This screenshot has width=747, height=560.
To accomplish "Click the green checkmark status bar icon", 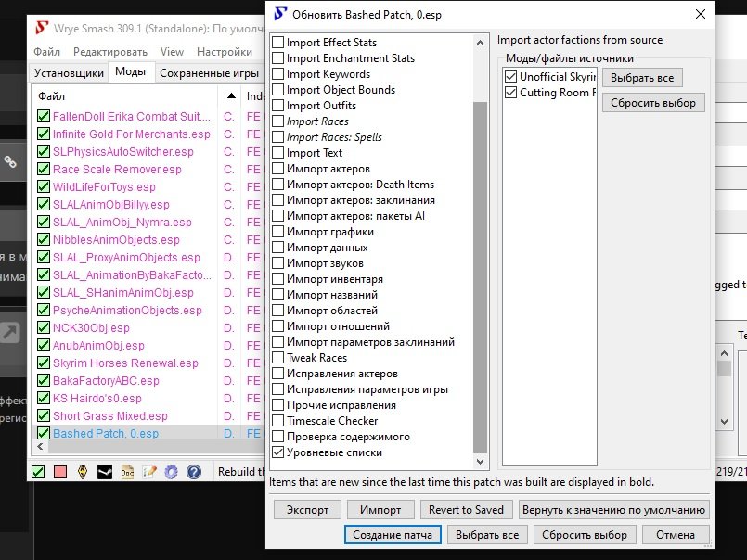I will [38, 472].
